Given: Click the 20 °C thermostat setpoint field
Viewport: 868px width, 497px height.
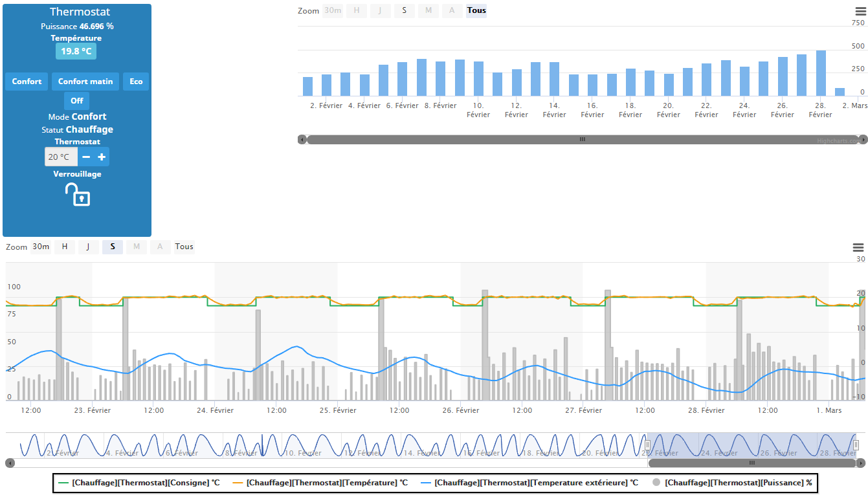Looking at the screenshot, I should click(61, 157).
